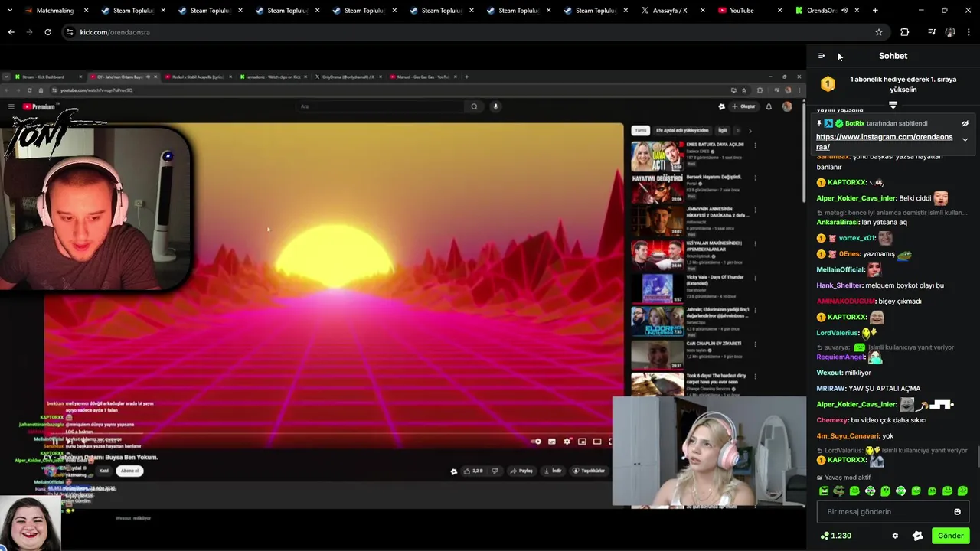Toggle YouTube player fullscreen icon
The width and height of the screenshot is (980, 551).
(x=610, y=442)
